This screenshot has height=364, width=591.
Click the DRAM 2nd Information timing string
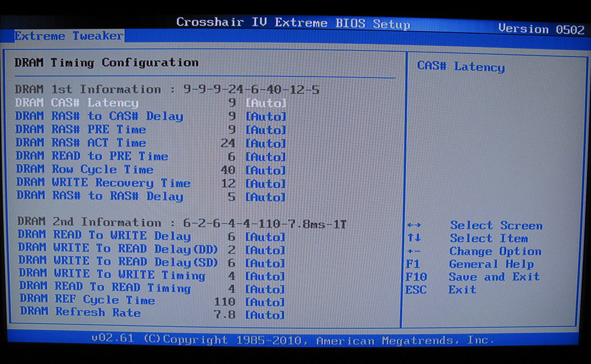264,224
